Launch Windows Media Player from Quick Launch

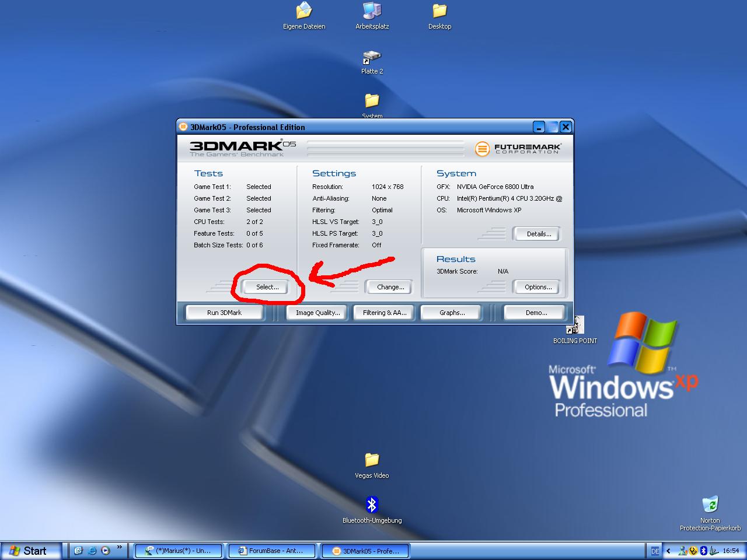pos(106,550)
